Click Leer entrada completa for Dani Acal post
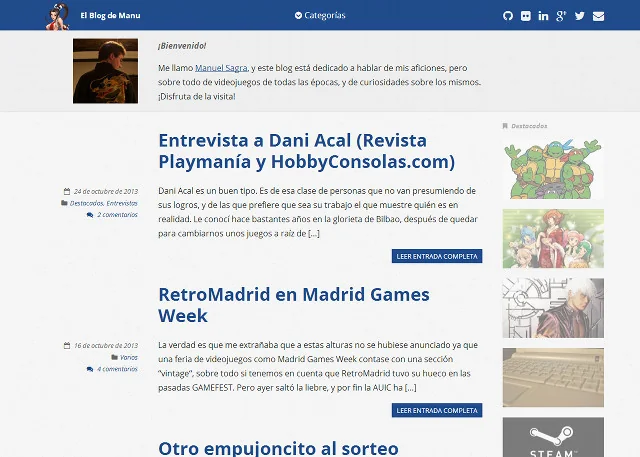Screen dimensions: 640x457 [437, 256]
